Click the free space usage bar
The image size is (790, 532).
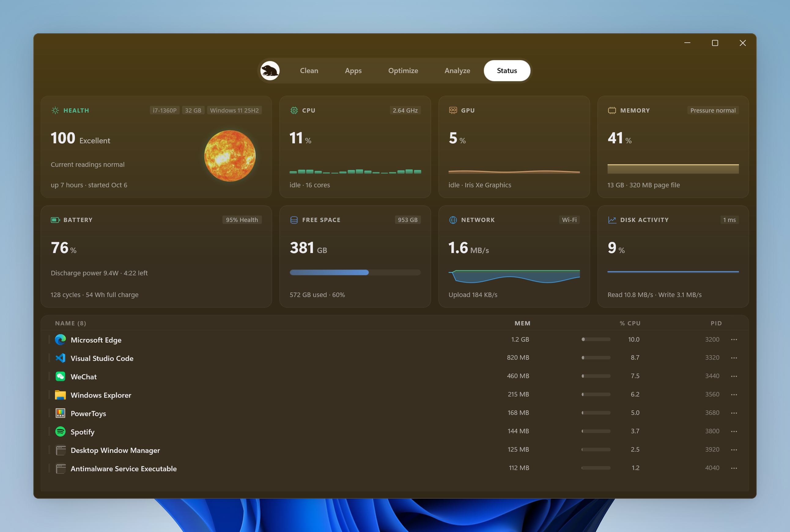(355, 272)
